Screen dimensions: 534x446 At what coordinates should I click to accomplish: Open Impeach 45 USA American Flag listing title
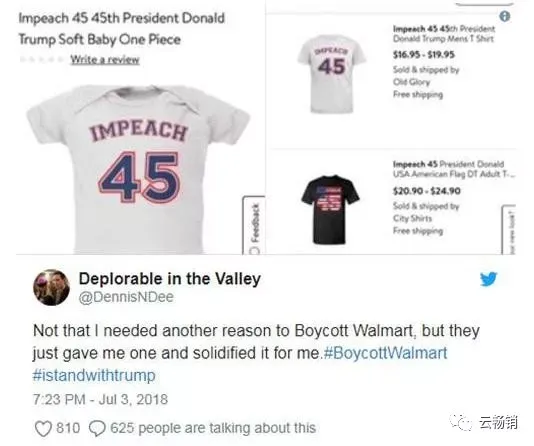tap(454, 169)
